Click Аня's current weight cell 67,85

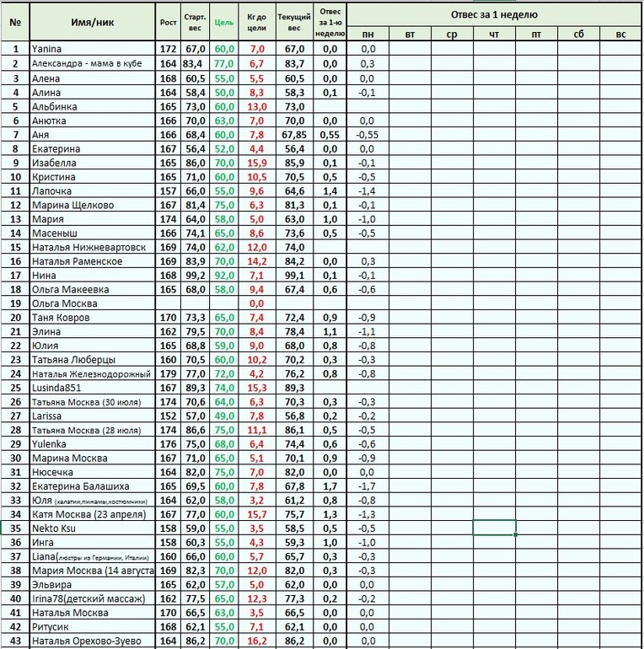pyautogui.click(x=294, y=134)
